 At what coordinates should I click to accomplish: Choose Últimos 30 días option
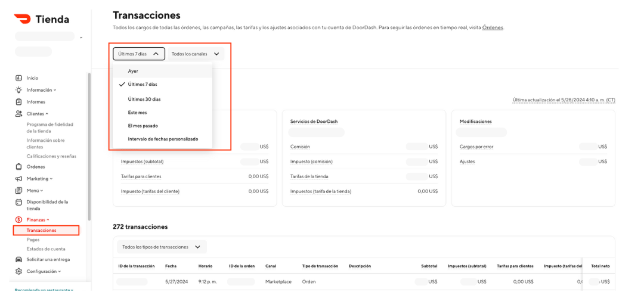(x=163, y=99)
